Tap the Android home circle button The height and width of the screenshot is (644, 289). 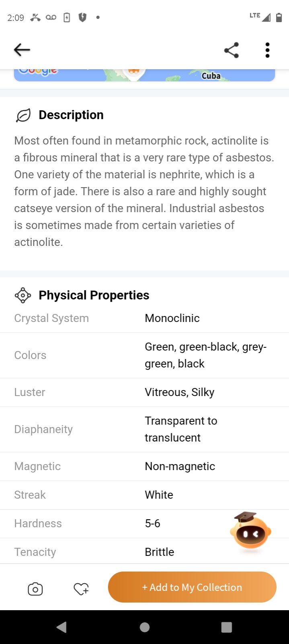[x=145, y=627]
